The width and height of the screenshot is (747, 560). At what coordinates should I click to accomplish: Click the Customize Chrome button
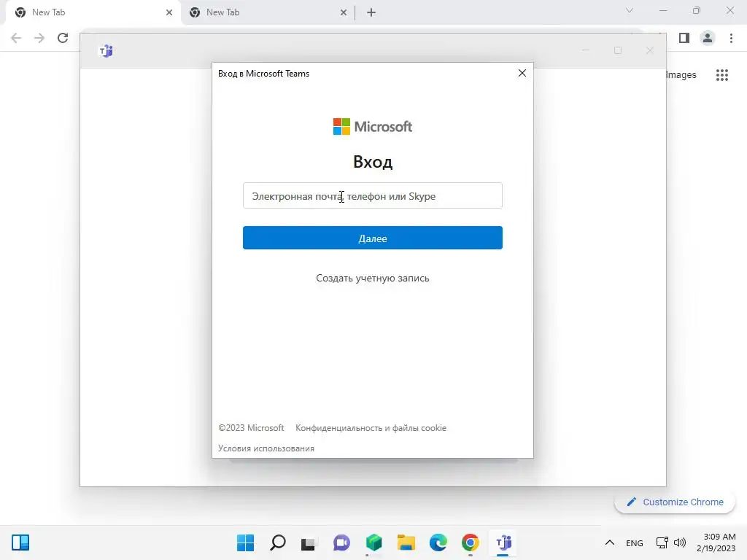675,502
